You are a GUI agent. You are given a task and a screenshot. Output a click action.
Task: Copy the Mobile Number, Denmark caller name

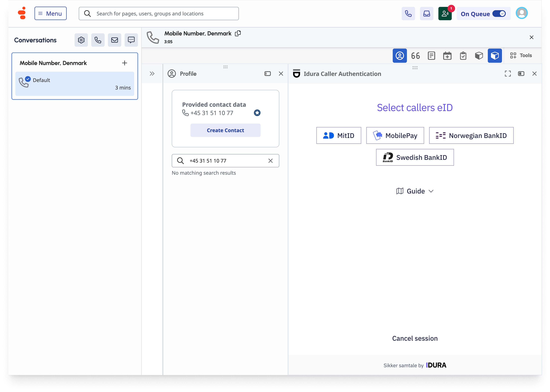pyautogui.click(x=238, y=33)
